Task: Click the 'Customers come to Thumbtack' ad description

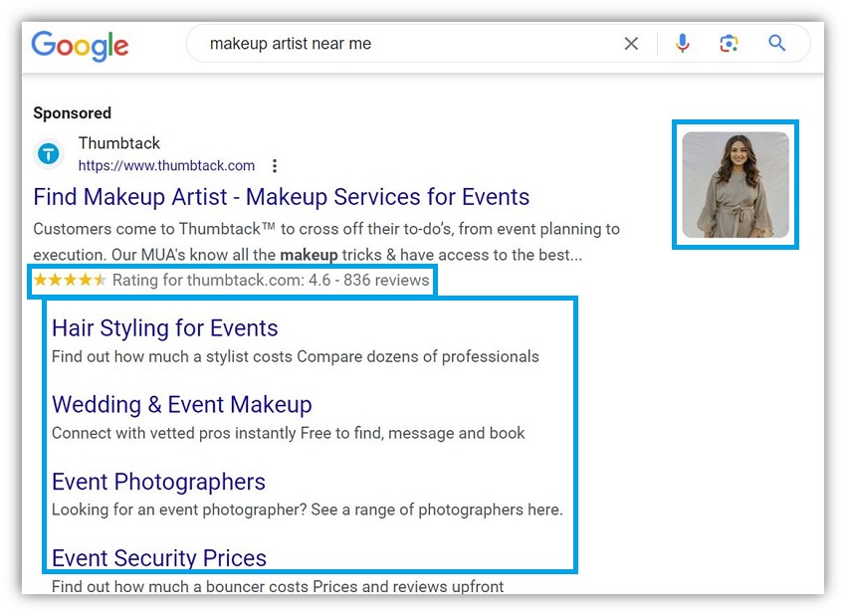Action: [x=326, y=242]
